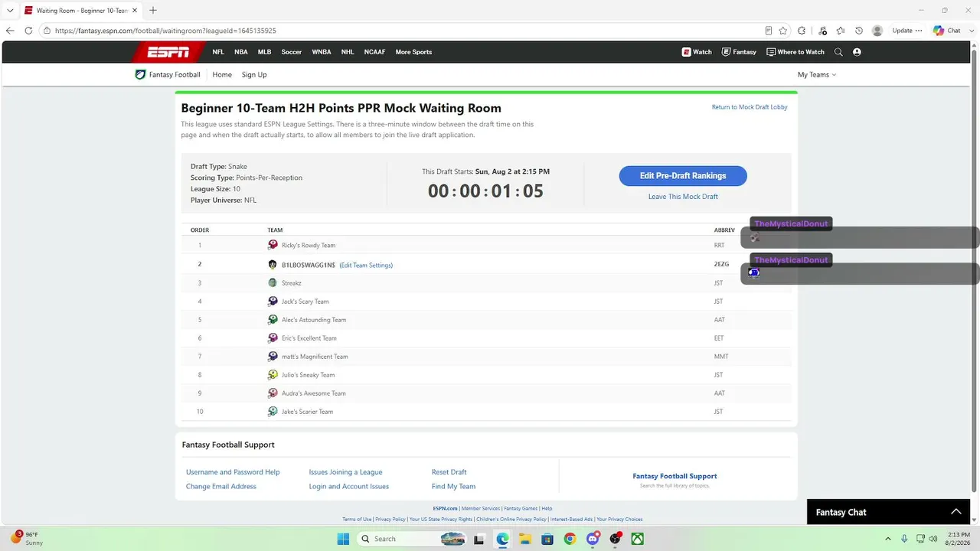
Task: Open the NCAAF menu item
Action: (x=375, y=52)
